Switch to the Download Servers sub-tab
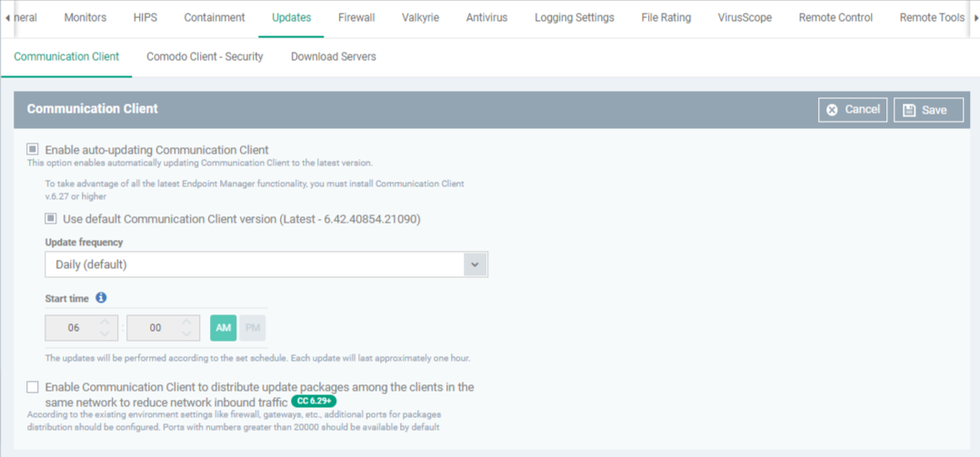980x457 pixels. pos(333,57)
